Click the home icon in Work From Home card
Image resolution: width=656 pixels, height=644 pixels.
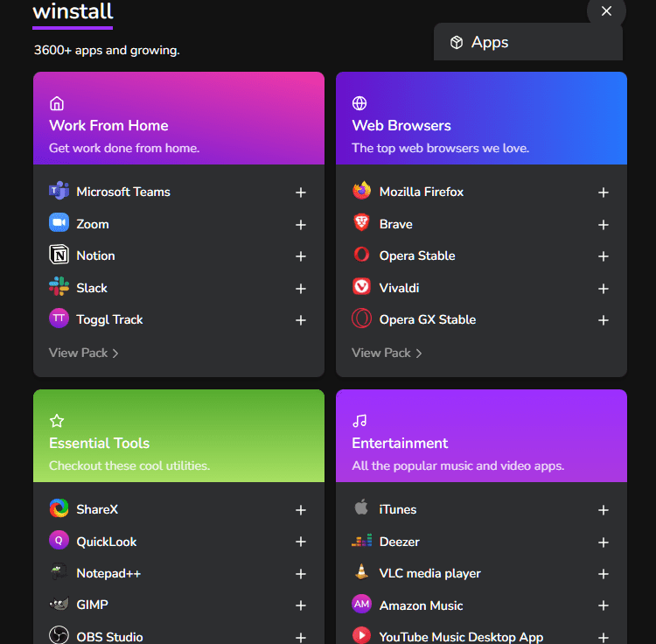point(57,103)
